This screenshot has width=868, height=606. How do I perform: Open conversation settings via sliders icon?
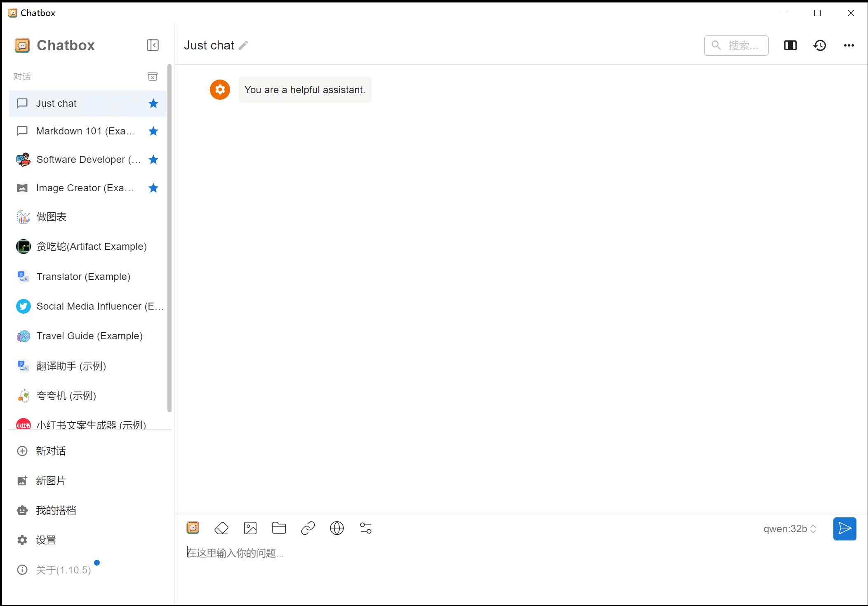click(x=365, y=528)
